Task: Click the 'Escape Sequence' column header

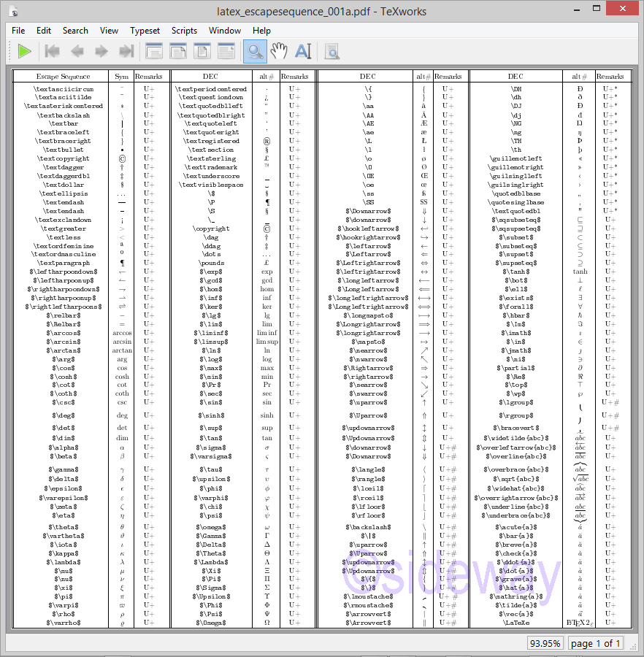Action: (x=63, y=76)
